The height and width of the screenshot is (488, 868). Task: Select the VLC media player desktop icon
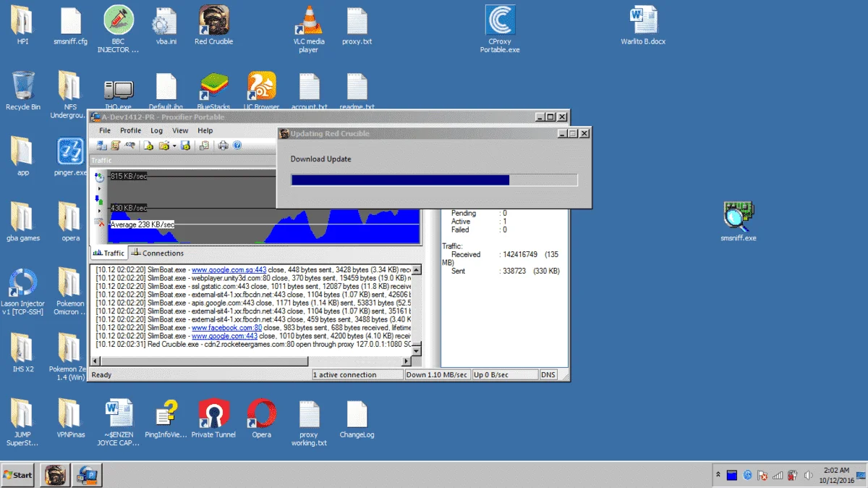(309, 29)
